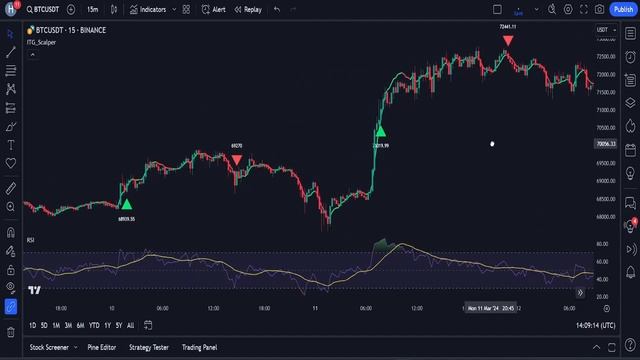Select the 5D range
The height and width of the screenshot is (360, 640).
coord(44,325)
